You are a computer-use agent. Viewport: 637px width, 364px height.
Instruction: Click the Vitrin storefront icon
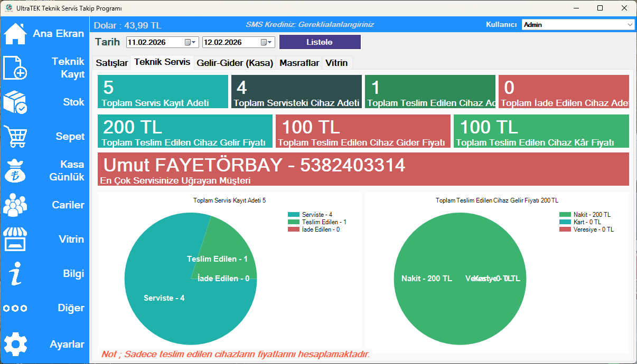[15, 240]
